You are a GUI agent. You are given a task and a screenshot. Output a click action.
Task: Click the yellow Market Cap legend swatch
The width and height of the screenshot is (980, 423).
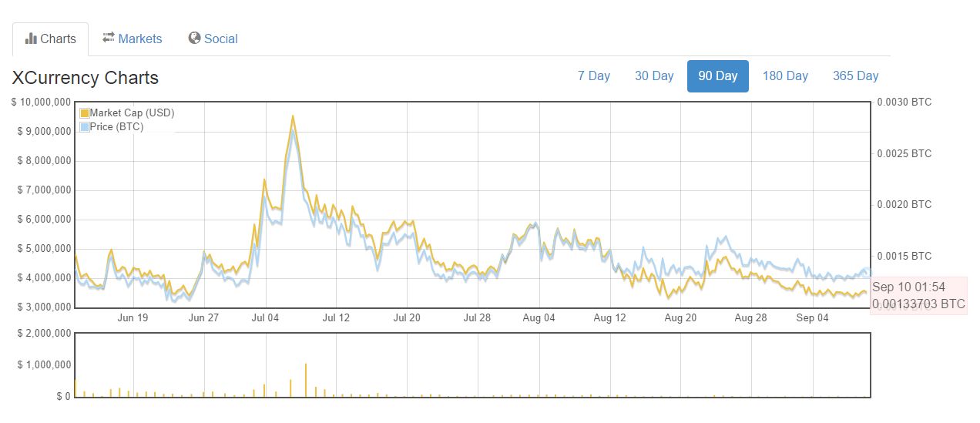pyautogui.click(x=85, y=113)
